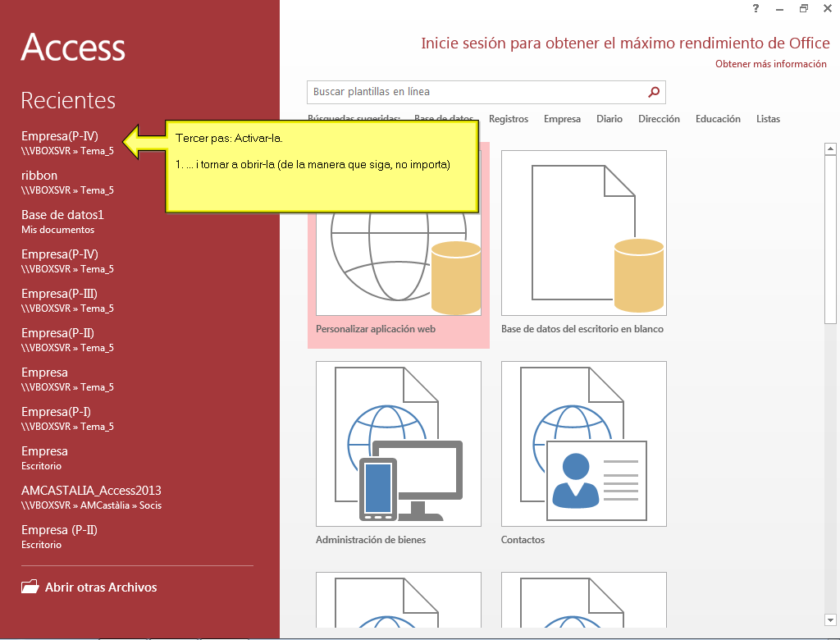
Task: Search suggested category Empresa
Action: [x=562, y=119]
